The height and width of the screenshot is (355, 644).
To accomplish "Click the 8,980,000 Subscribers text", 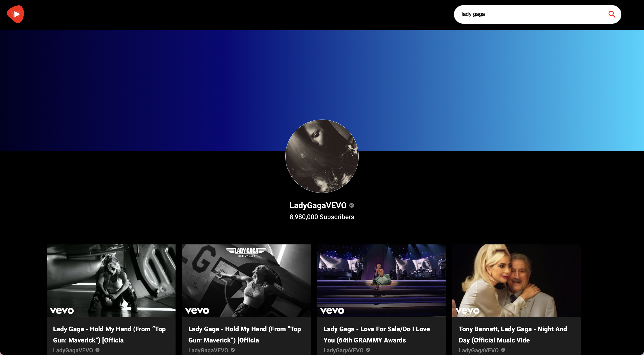I will click(322, 217).
